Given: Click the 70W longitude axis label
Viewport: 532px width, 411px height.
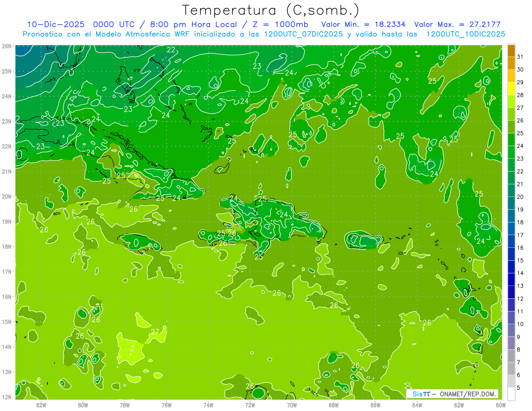Looking at the screenshot, I should point(292,405).
